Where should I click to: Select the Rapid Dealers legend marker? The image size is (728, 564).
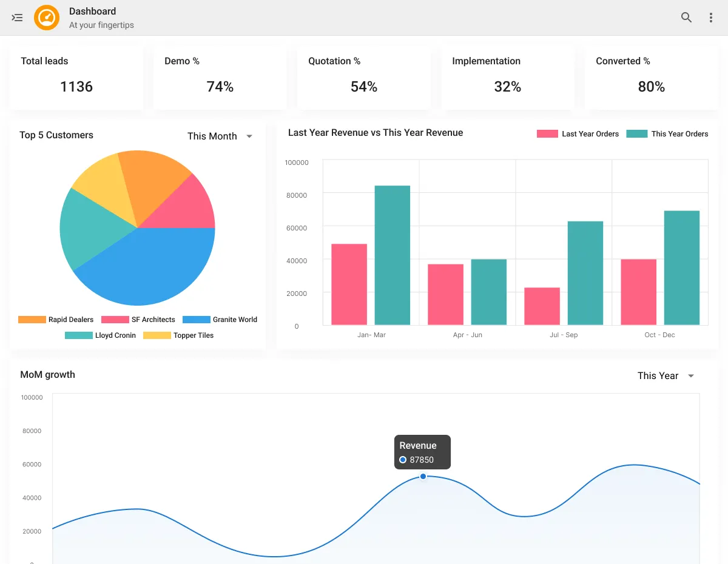tap(31, 320)
